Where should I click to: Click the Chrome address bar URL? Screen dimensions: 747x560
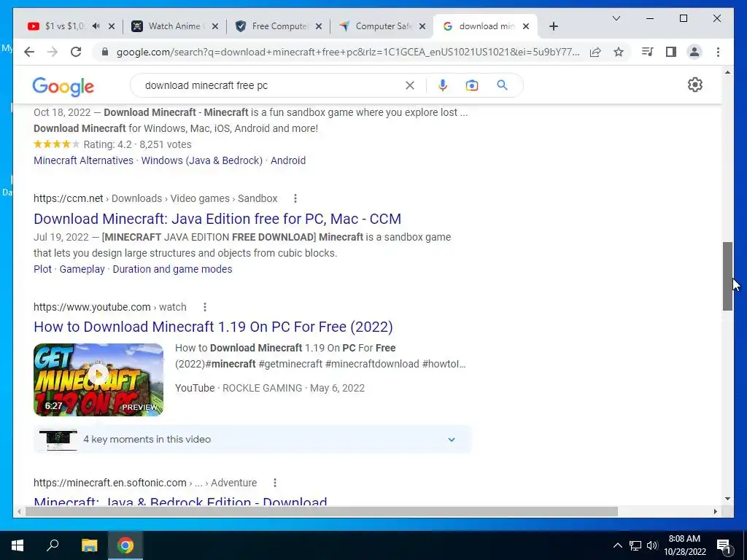point(348,52)
